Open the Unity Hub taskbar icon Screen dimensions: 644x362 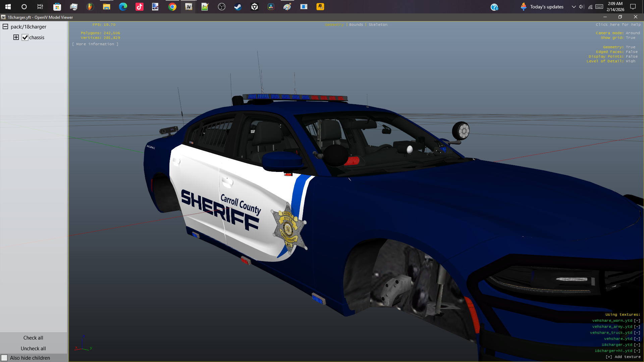coord(255,7)
